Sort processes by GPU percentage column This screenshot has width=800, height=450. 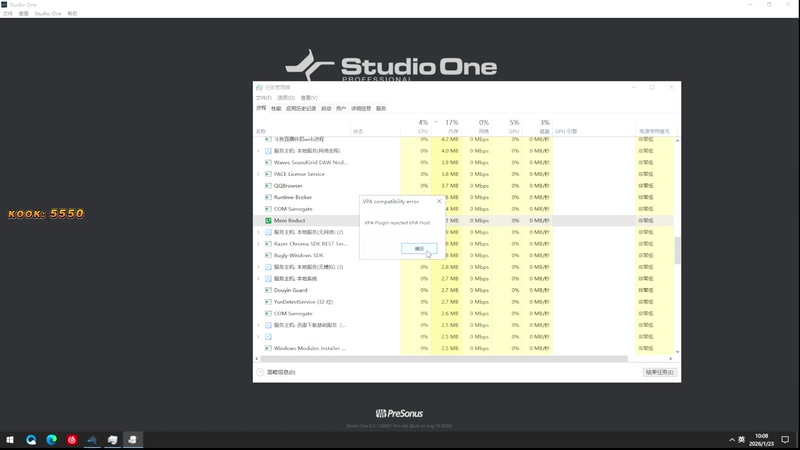click(508, 127)
